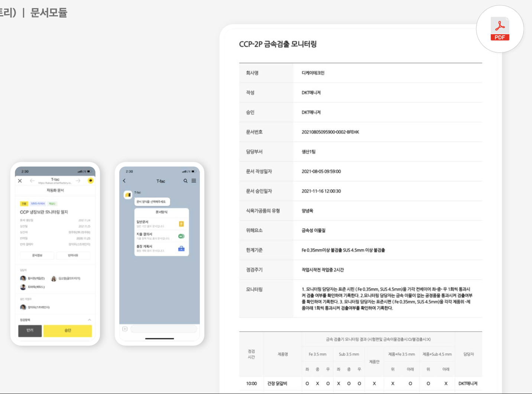Screen dimensions: 532x394
Task: Click the 작업시작전 작업중 2시간 cycle value
Action: tap(322, 270)
